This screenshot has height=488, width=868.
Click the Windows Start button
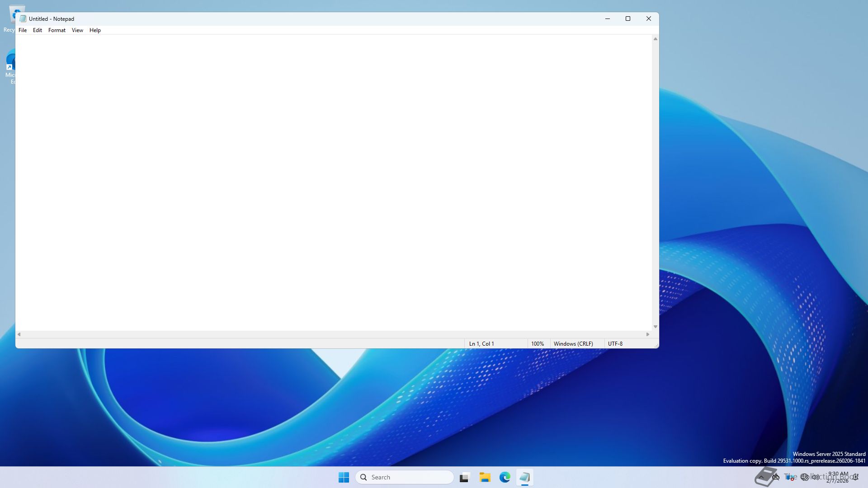click(x=344, y=477)
